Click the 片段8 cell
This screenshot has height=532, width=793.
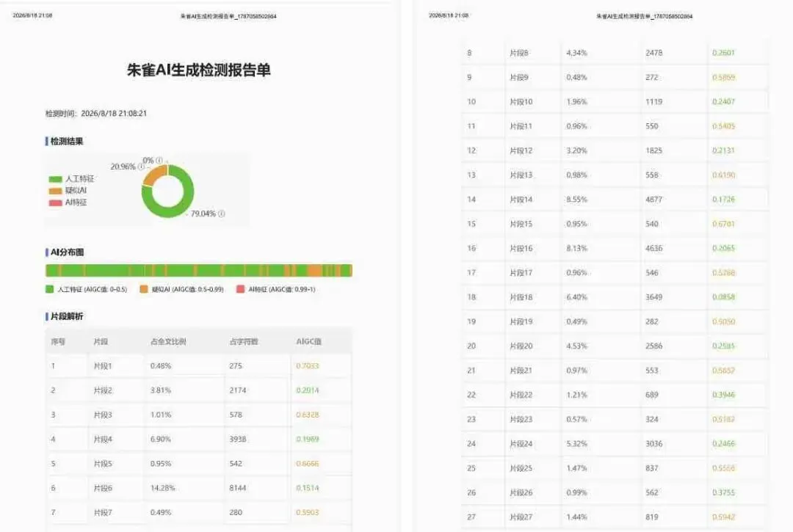(519, 53)
